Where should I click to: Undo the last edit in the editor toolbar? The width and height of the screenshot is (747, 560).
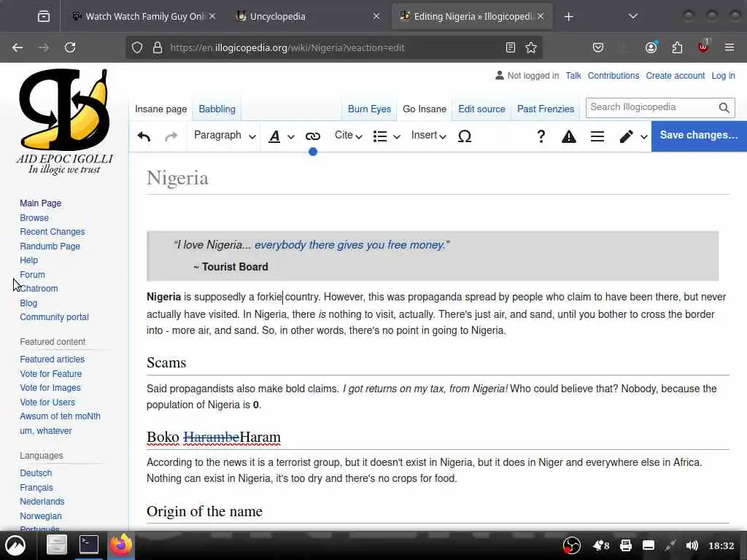pos(144,136)
